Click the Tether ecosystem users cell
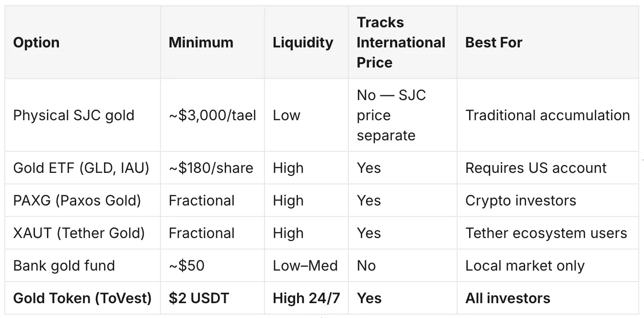The height and width of the screenshot is (318, 644). [546, 233]
